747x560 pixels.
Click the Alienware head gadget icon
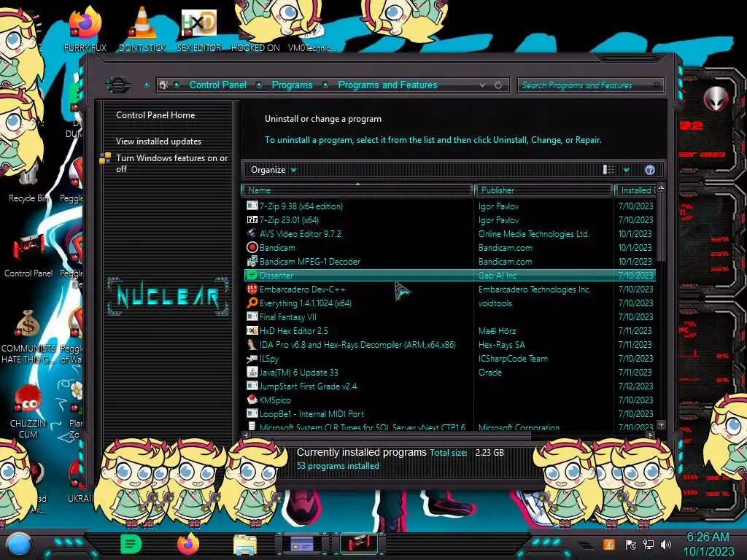tap(716, 99)
